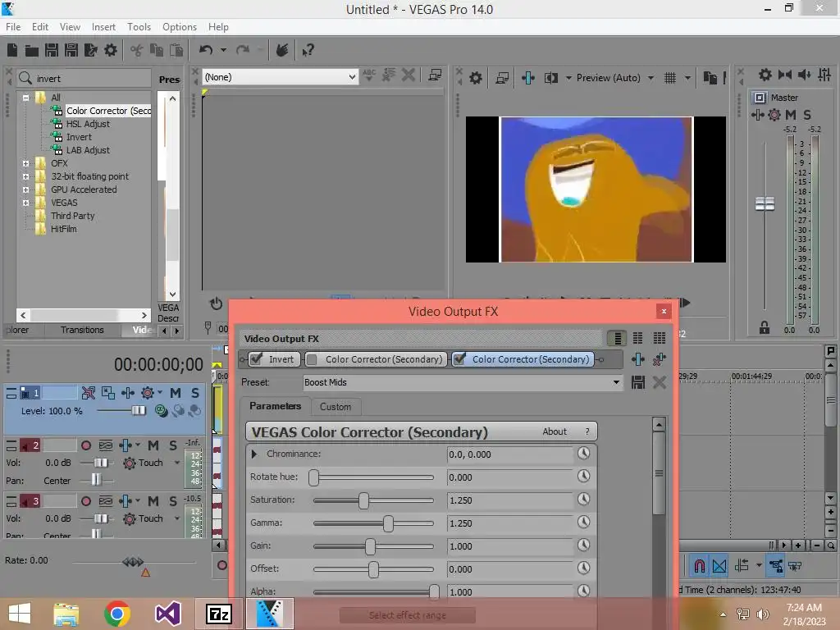Mute video track 1
840x630 pixels.
pyautogui.click(x=176, y=393)
